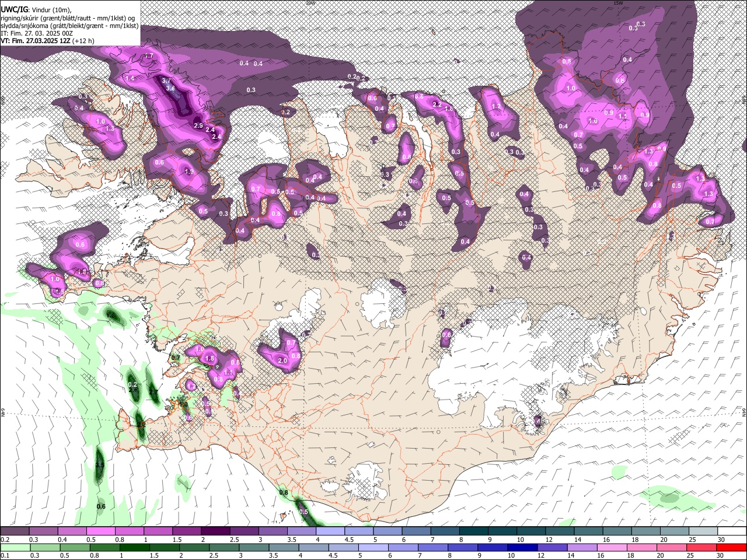Image resolution: width=747 pixels, height=560 pixels.
Task: Click the 1.9 snowfall value on map
Action: 189,172
